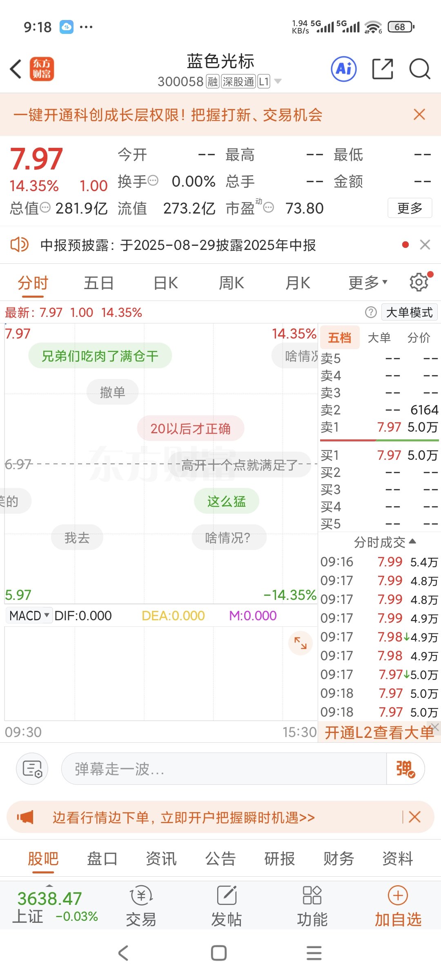Screen dimensions: 441x980
Task: Open the MACD indicator dropdown
Action: [29, 615]
